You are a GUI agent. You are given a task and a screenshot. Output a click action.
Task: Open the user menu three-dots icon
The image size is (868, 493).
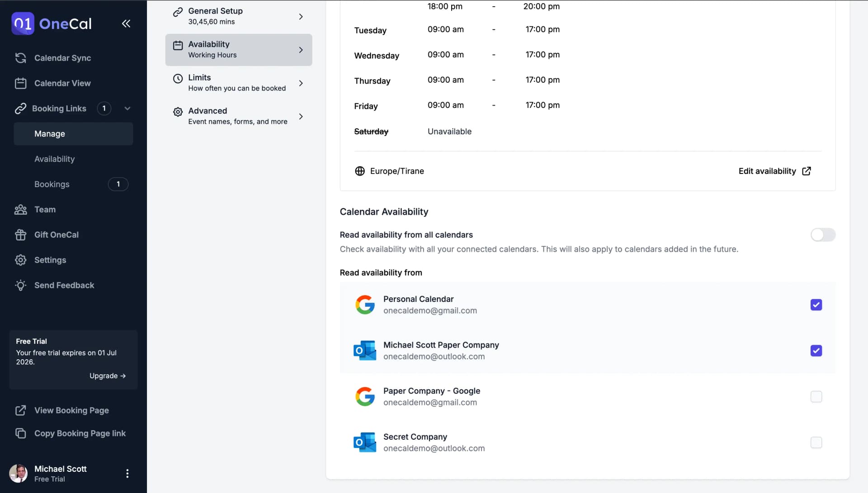click(x=127, y=474)
